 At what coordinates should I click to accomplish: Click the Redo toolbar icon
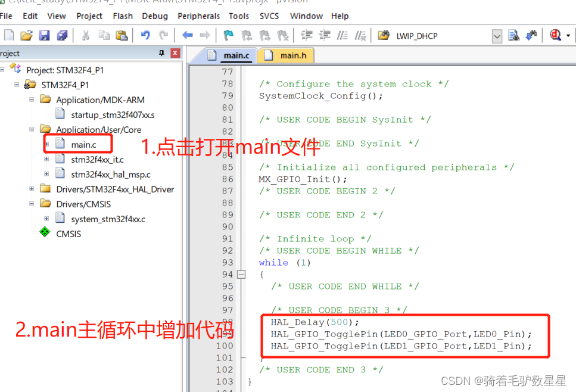point(163,35)
